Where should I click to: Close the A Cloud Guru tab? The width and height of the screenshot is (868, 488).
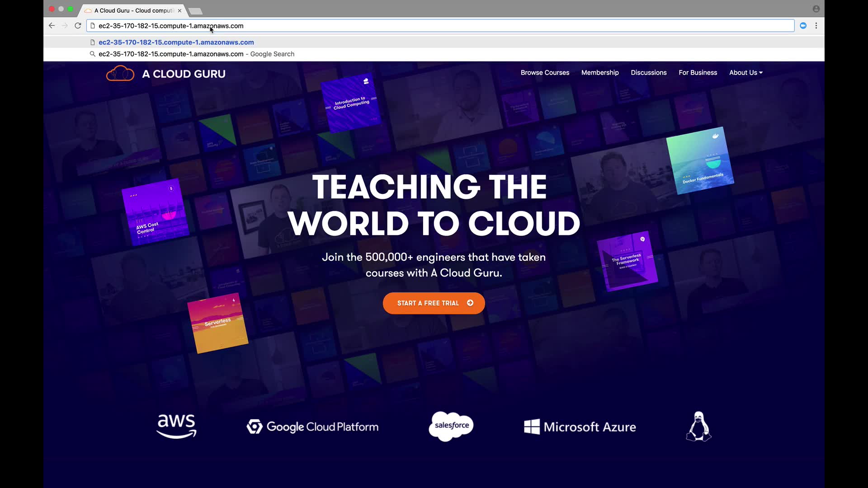[x=179, y=10]
